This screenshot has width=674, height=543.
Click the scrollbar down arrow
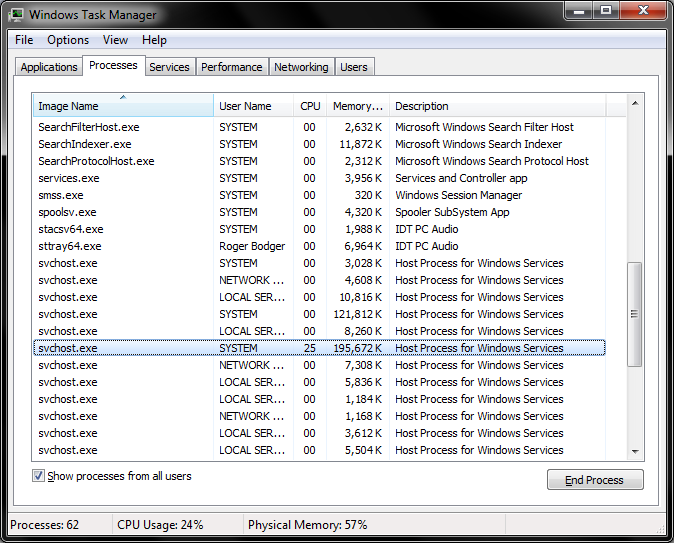point(634,452)
